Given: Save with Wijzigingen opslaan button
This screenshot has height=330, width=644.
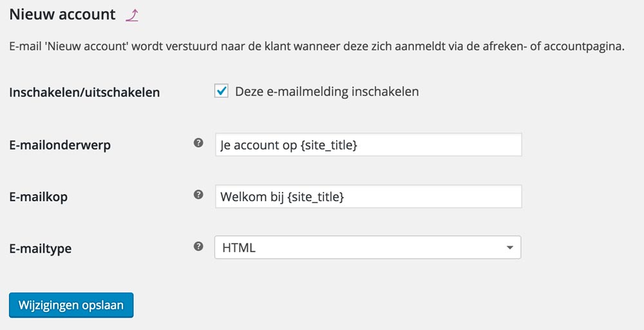Looking at the screenshot, I should 71,306.
